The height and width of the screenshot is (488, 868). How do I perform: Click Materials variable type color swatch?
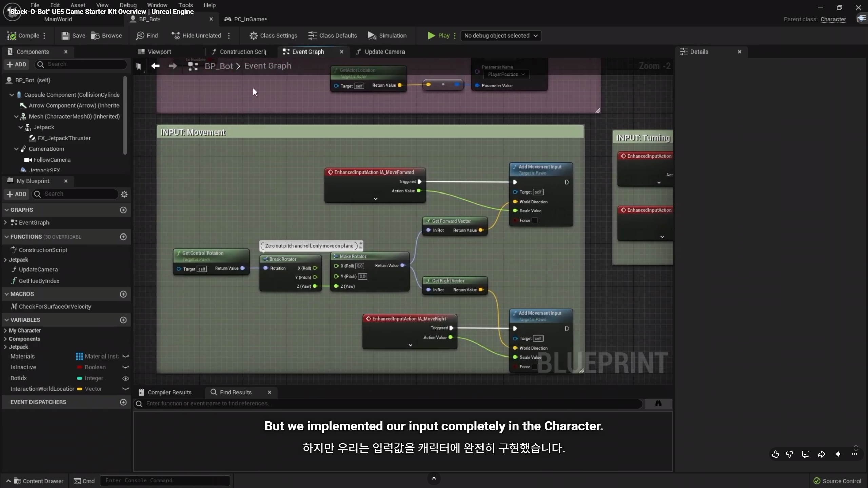coord(79,357)
